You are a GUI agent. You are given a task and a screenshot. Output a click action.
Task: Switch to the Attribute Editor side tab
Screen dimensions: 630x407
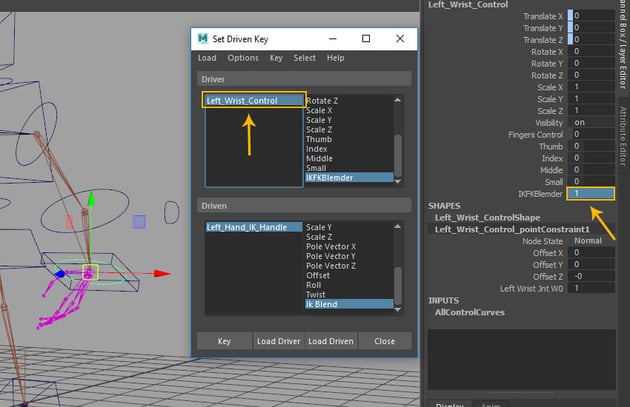click(x=622, y=135)
